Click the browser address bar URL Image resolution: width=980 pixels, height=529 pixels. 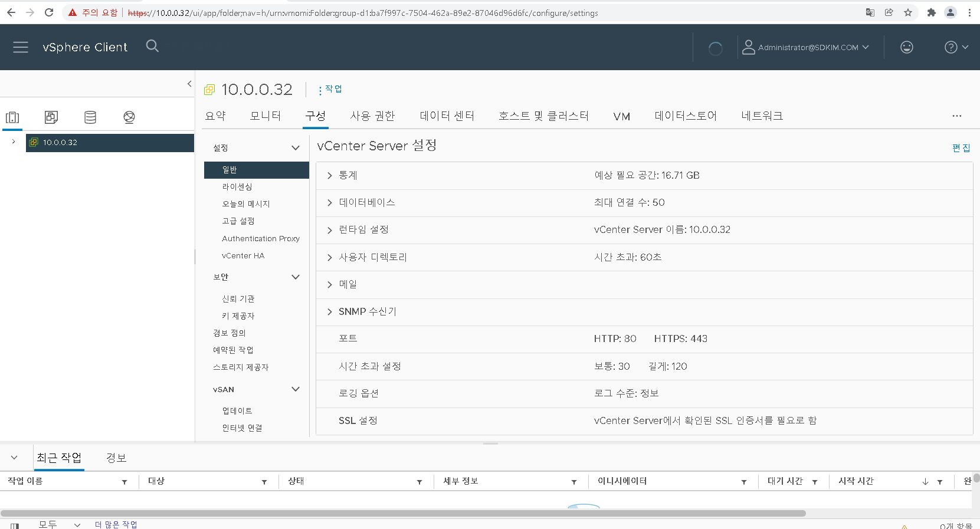[x=363, y=12]
